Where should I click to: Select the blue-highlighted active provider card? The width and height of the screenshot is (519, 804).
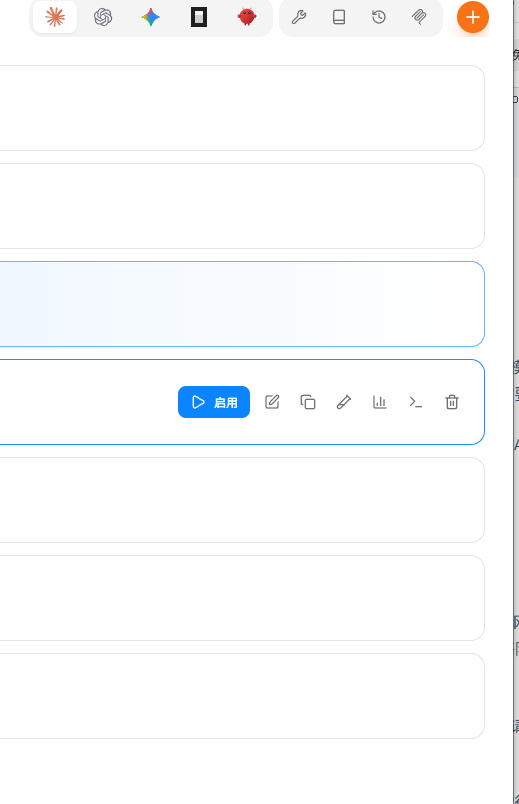click(242, 304)
